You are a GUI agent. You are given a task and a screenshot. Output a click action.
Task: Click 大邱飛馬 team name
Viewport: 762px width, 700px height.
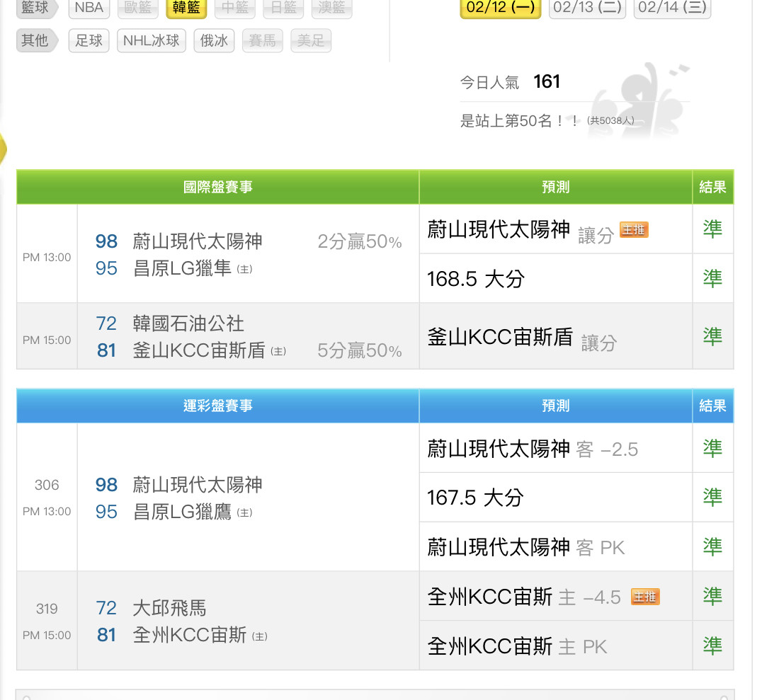click(169, 608)
